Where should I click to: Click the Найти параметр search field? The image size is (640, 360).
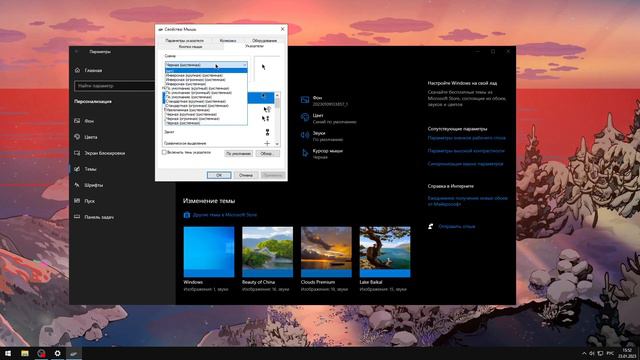[x=115, y=86]
